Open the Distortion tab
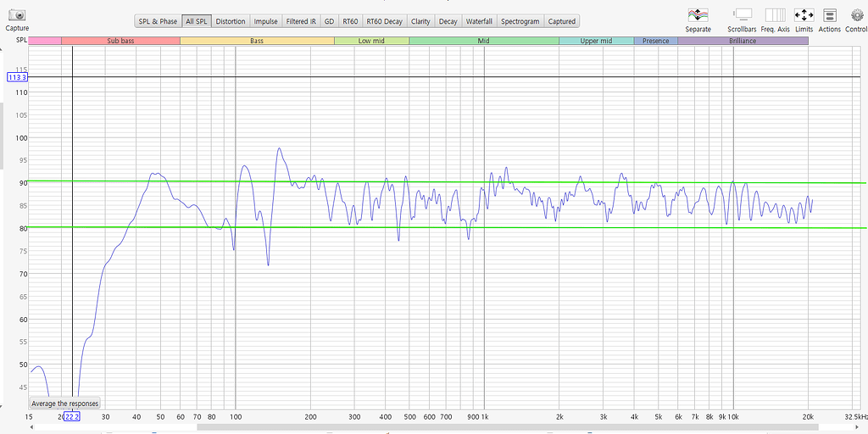Image resolution: width=868 pixels, height=434 pixels. [231, 21]
